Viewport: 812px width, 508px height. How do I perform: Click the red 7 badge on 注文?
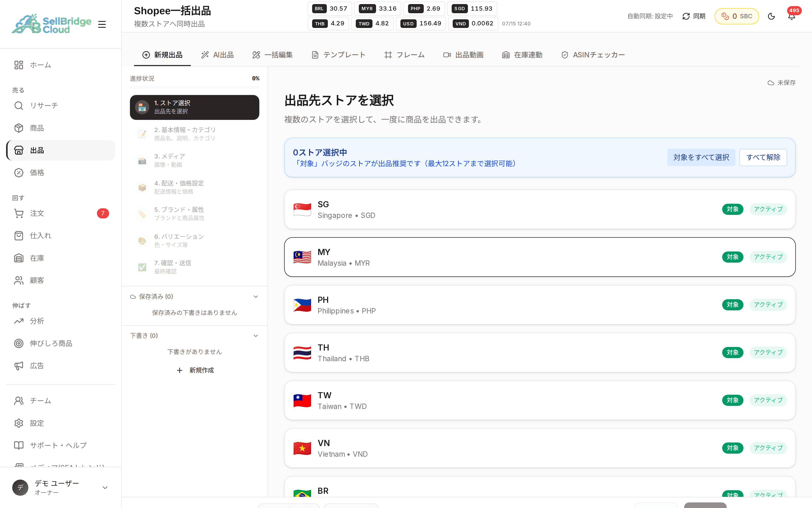click(x=103, y=213)
